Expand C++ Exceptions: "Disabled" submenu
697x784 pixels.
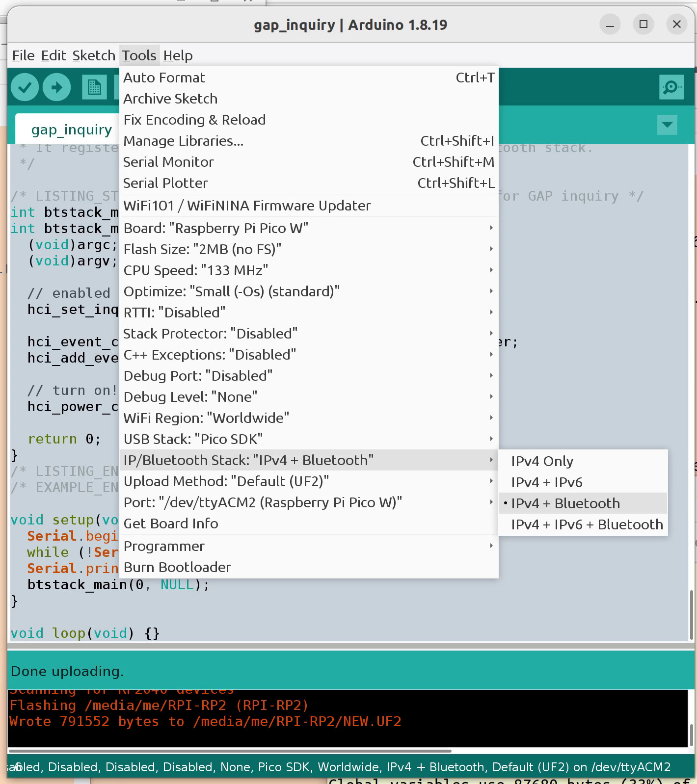click(309, 355)
